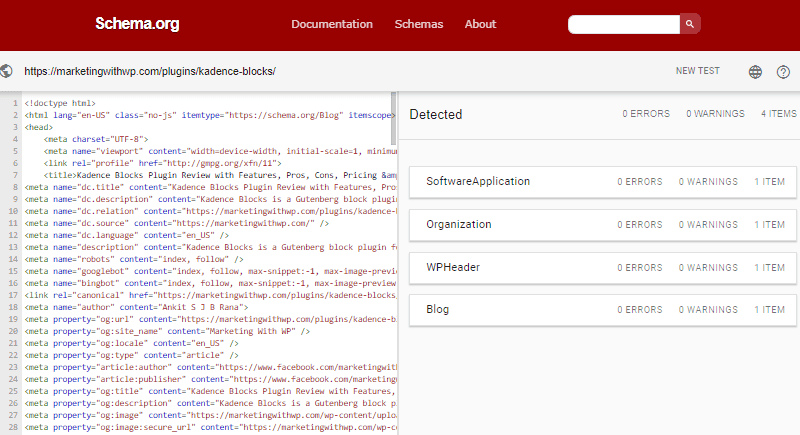Screen dimensions: 800x435
Task: Select the html lang="en-US" line
Action: click(x=210, y=115)
